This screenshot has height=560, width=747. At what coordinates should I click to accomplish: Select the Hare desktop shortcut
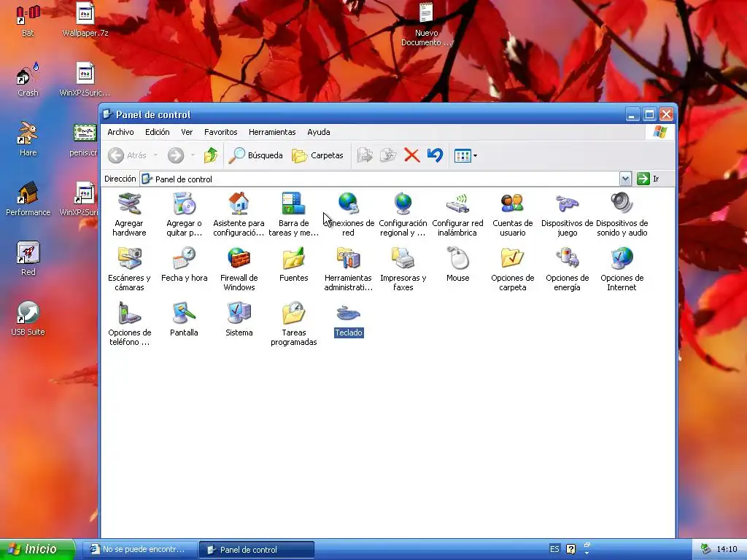[28, 139]
